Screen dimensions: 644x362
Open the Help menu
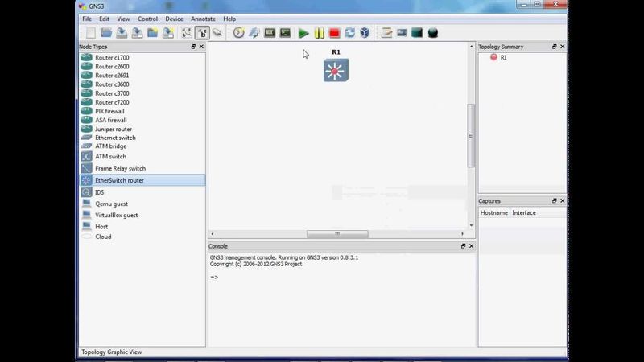pos(229,19)
